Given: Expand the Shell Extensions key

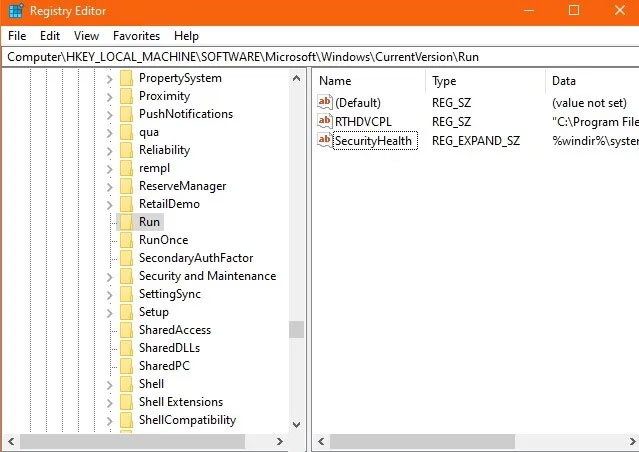Looking at the screenshot, I should (109, 402).
